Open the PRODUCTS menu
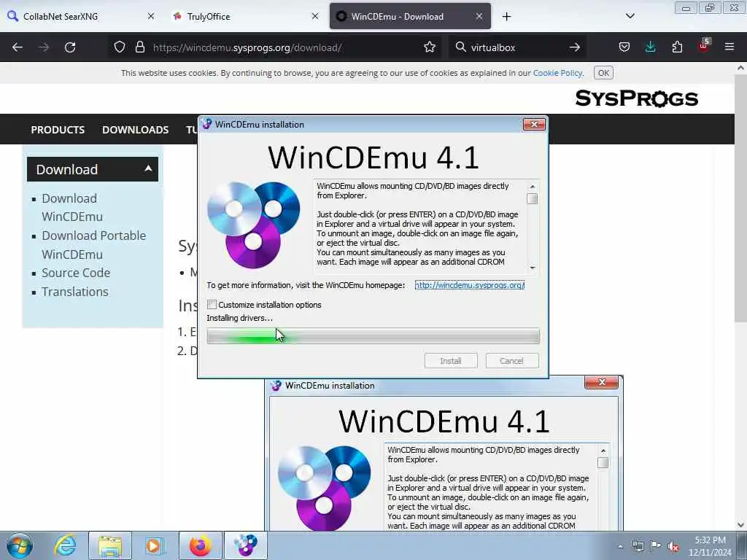This screenshot has height=560, width=747. point(58,130)
